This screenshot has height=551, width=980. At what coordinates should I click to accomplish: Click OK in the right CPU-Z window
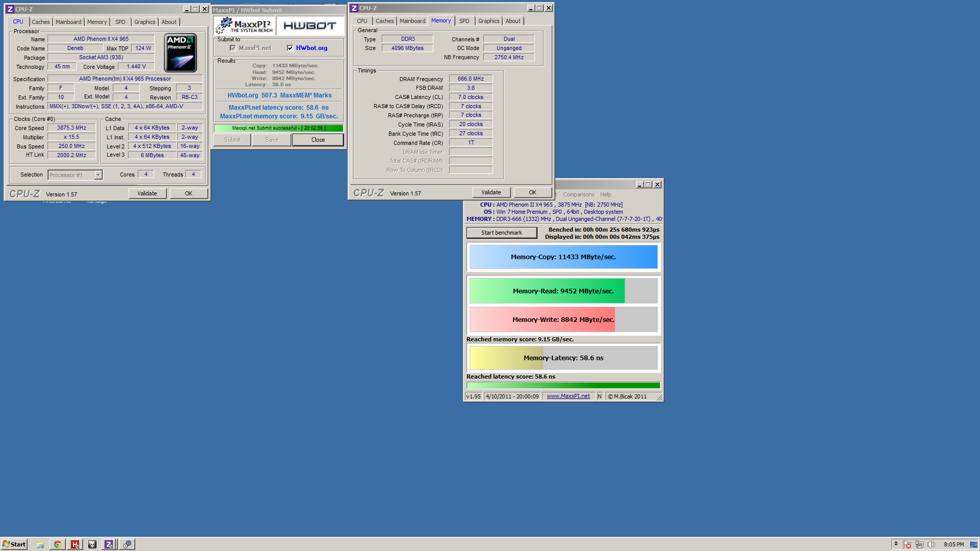point(532,192)
